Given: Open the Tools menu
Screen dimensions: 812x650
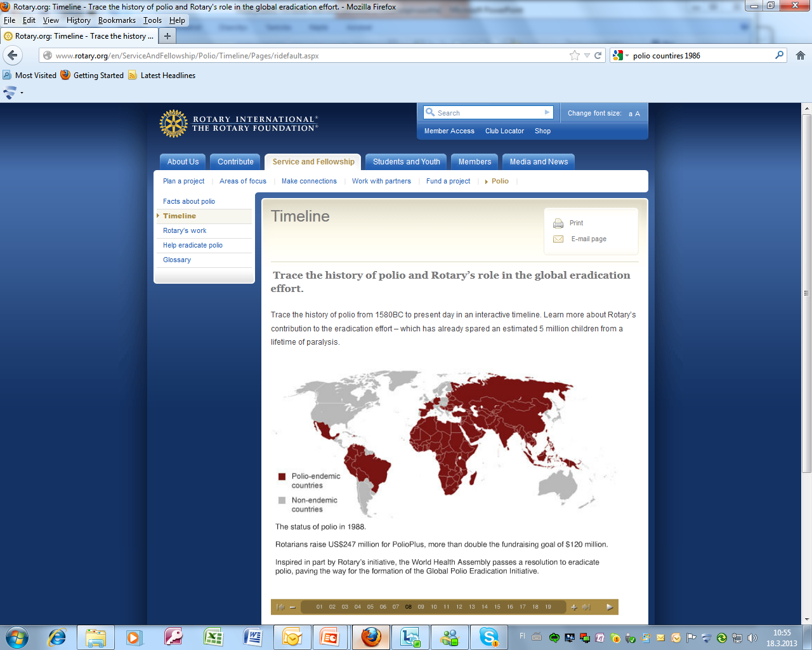Looking at the screenshot, I should [152, 20].
